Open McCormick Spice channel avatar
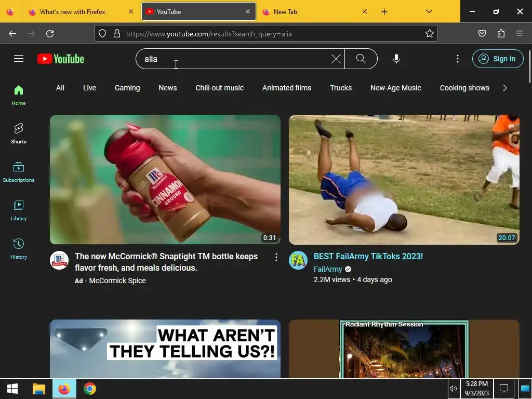The image size is (532, 399). point(59,261)
